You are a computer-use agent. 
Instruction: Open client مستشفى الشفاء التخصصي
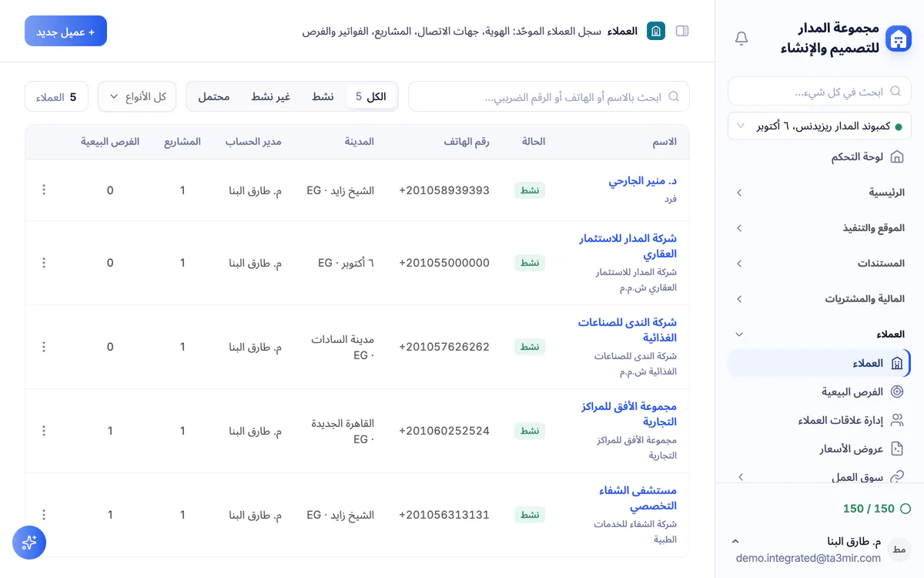638,498
